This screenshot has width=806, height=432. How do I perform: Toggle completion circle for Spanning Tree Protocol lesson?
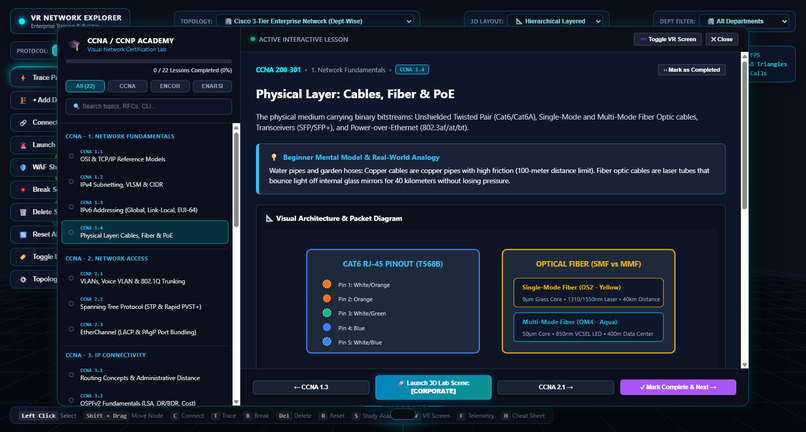click(71, 303)
